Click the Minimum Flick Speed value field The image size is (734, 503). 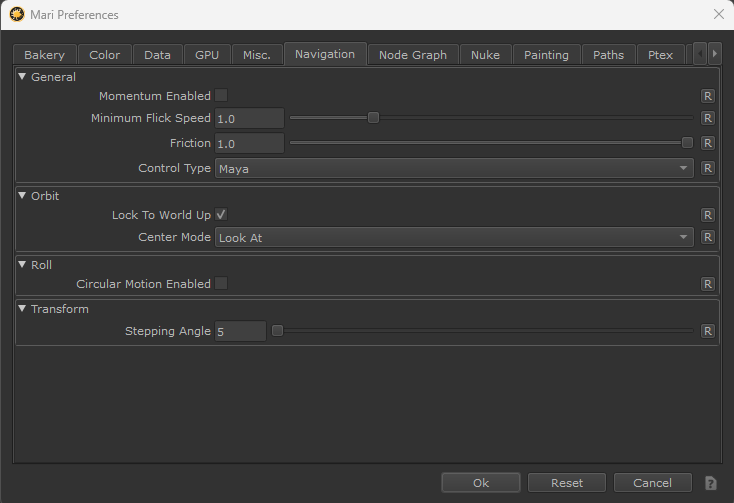pyautogui.click(x=250, y=118)
